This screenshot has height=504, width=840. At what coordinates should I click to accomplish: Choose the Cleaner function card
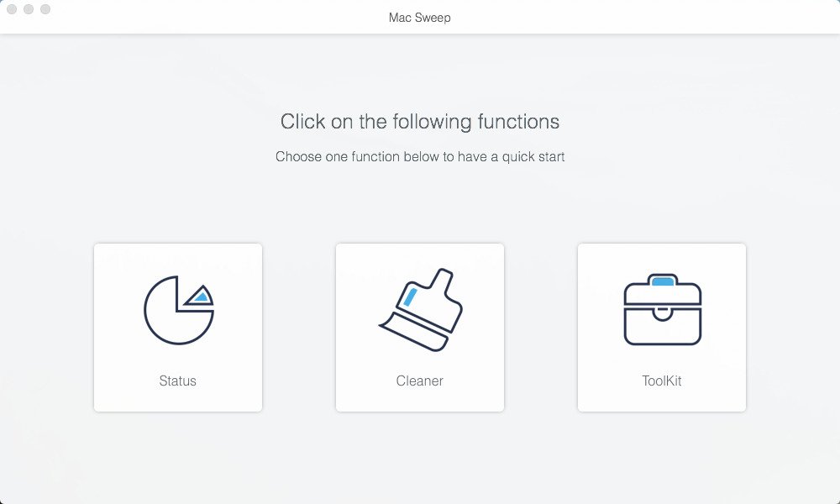click(x=420, y=328)
